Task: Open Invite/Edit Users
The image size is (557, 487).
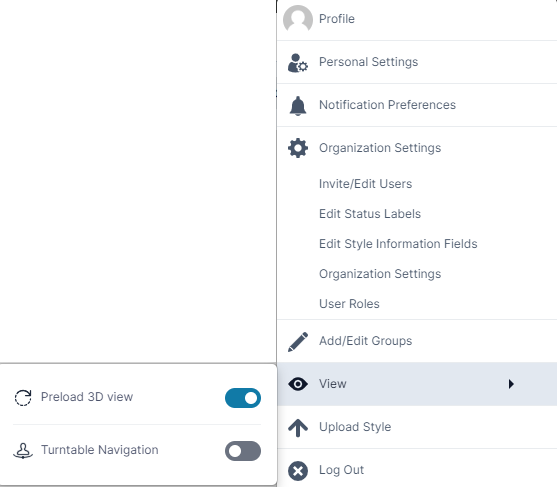Action: [x=365, y=184]
